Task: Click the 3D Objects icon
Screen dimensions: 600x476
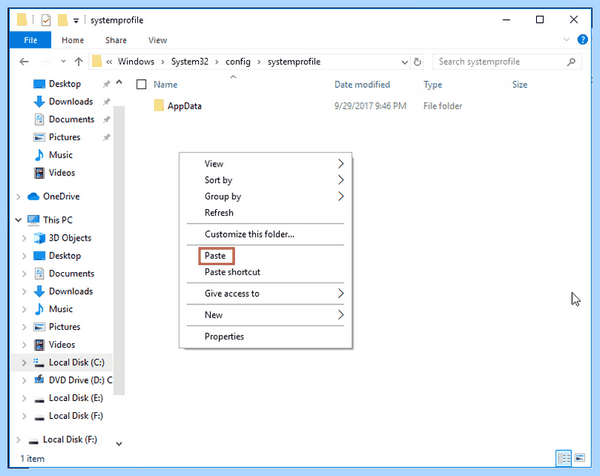Action: tap(39, 238)
